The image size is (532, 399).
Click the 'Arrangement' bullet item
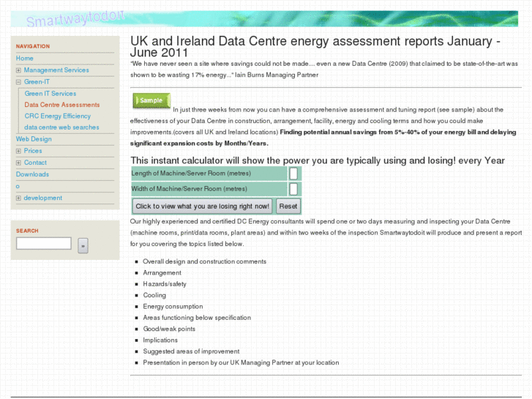(x=162, y=273)
